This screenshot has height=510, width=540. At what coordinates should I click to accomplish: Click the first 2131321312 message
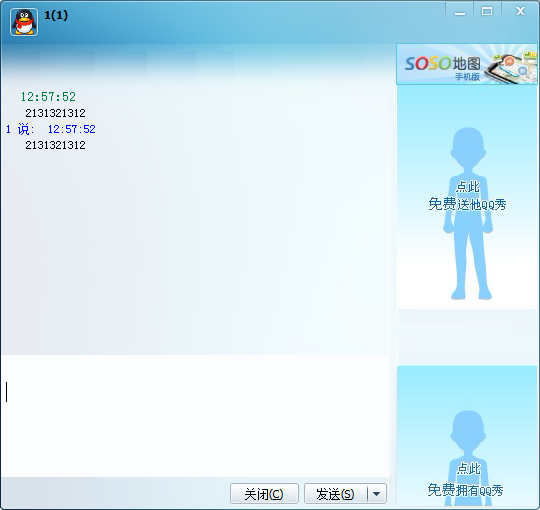pyautogui.click(x=55, y=113)
